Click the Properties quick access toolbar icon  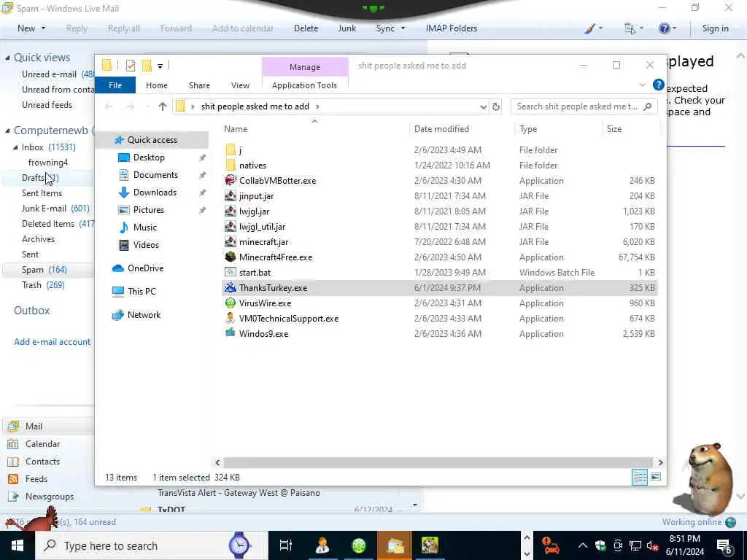(x=130, y=66)
